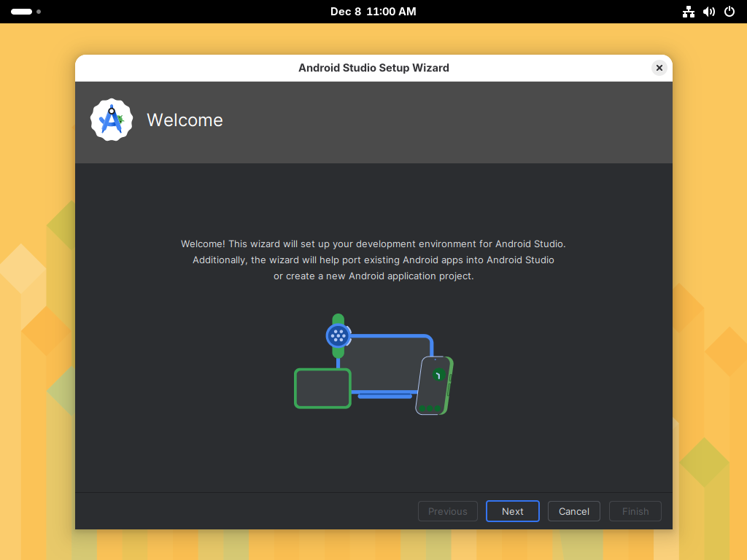
Task: Click the disabled Previous button
Action: (x=447, y=511)
